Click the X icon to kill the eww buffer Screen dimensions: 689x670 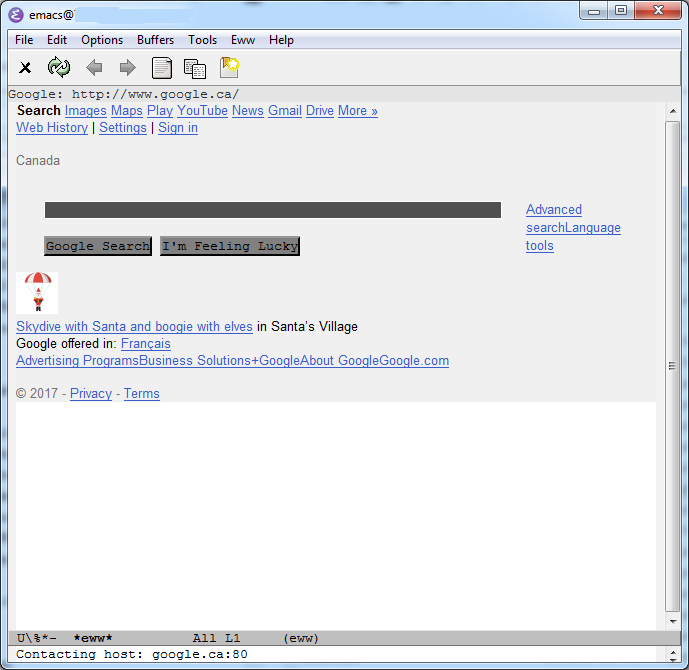(25, 68)
